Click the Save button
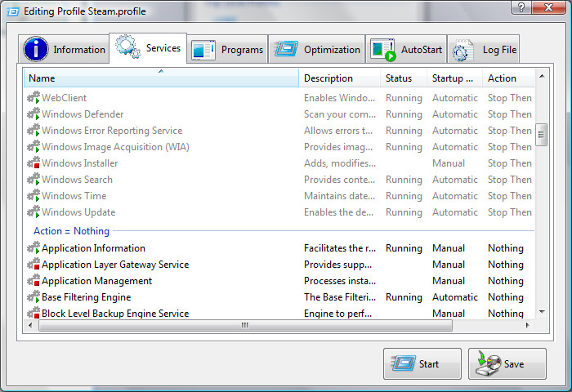Viewport: 572px width, 392px height. click(507, 363)
